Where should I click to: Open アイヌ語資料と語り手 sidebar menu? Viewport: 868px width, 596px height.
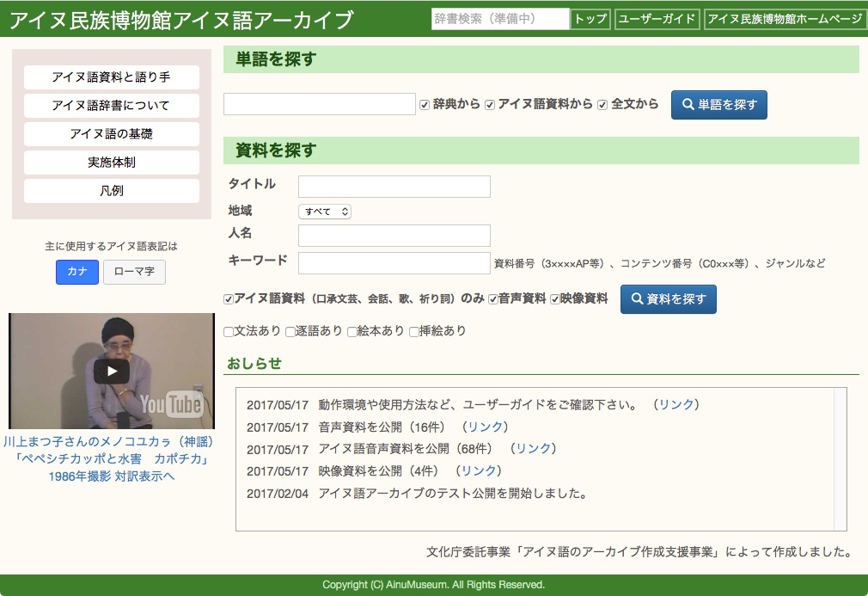(112, 77)
